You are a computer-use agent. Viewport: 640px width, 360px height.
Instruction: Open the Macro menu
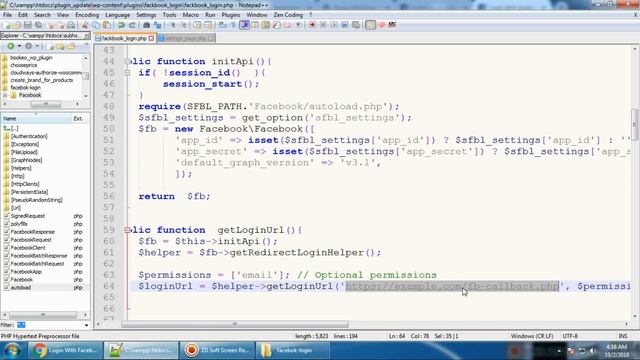coord(191,15)
